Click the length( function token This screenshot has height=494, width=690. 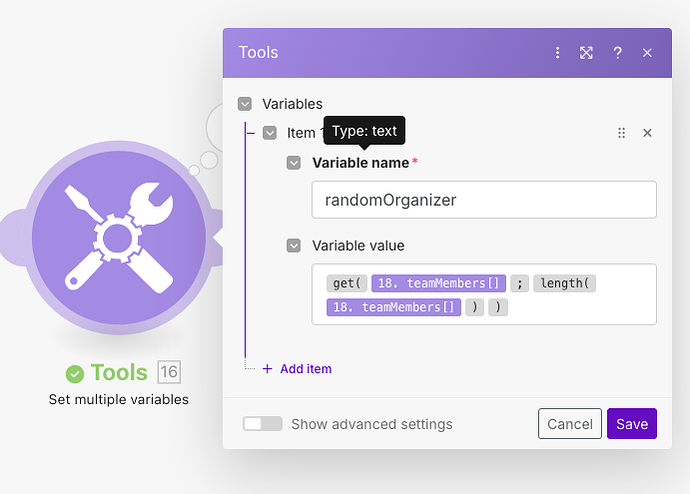point(564,283)
